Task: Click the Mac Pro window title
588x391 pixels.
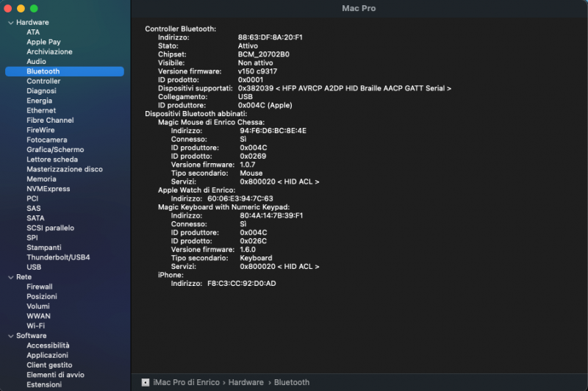Action: point(359,8)
